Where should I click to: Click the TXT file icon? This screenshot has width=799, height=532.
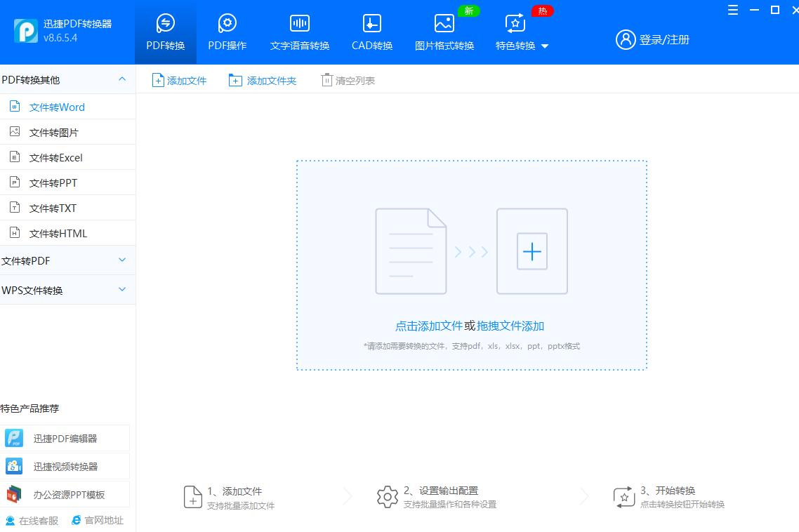click(x=15, y=208)
